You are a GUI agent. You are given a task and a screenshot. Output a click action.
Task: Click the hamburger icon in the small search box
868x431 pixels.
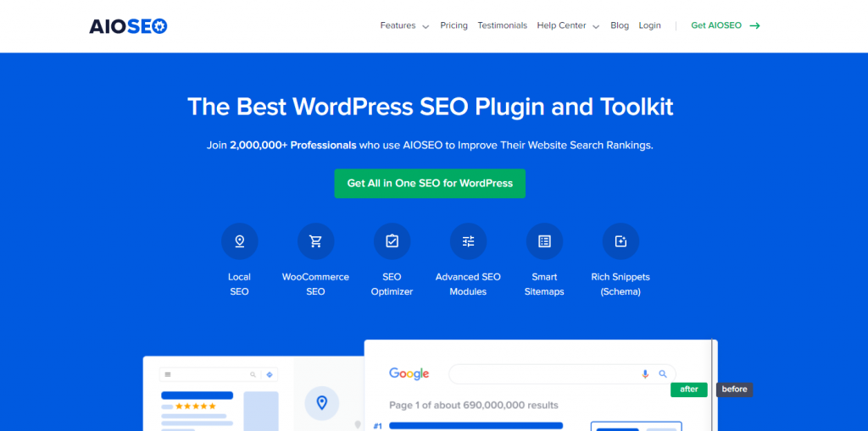click(168, 374)
